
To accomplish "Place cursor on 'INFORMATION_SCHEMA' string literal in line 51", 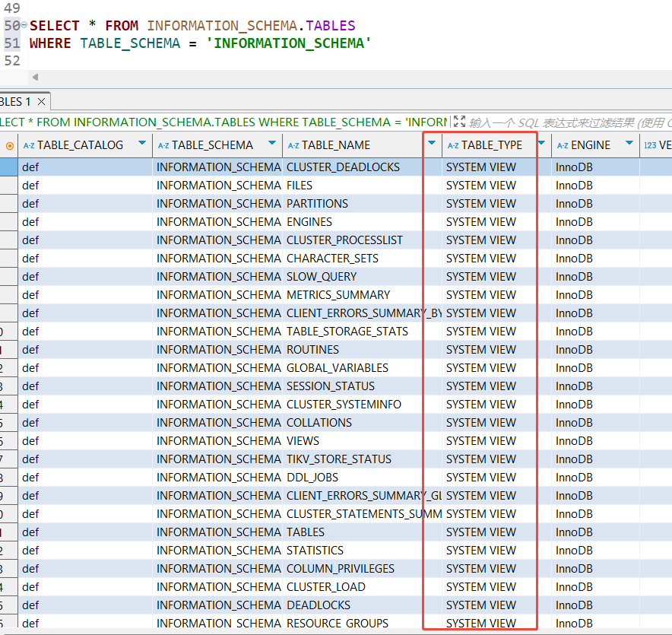I will (x=288, y=43).
